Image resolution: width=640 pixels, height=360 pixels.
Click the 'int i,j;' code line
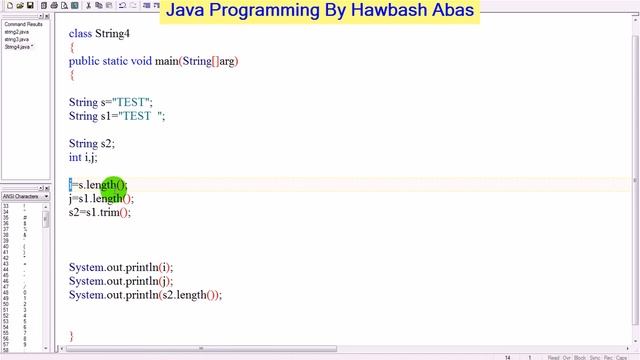pos(83,158)
